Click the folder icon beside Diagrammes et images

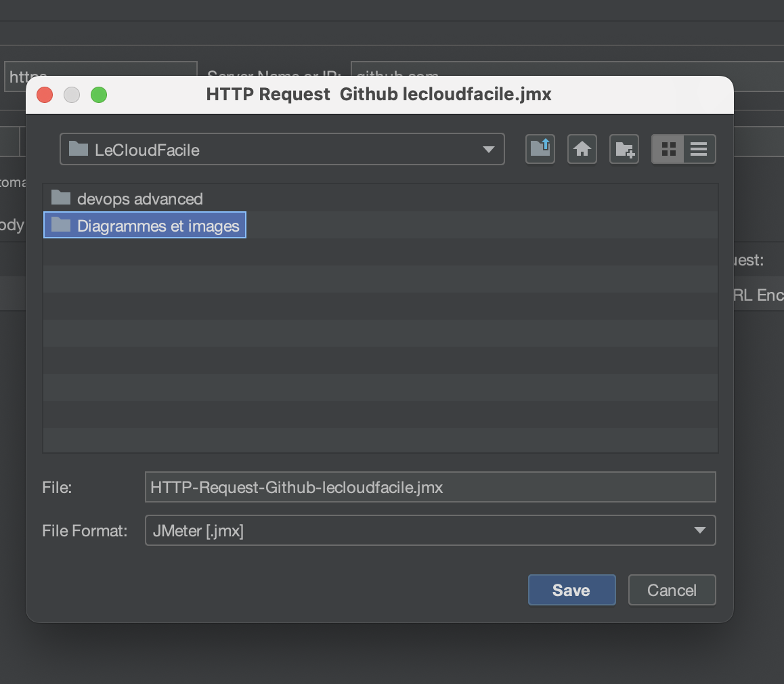(62, 225)
